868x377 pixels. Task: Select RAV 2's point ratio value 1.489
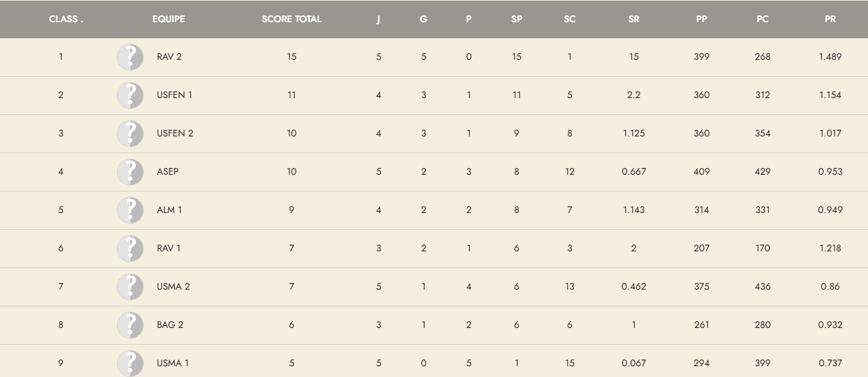[x=830, y=57]
